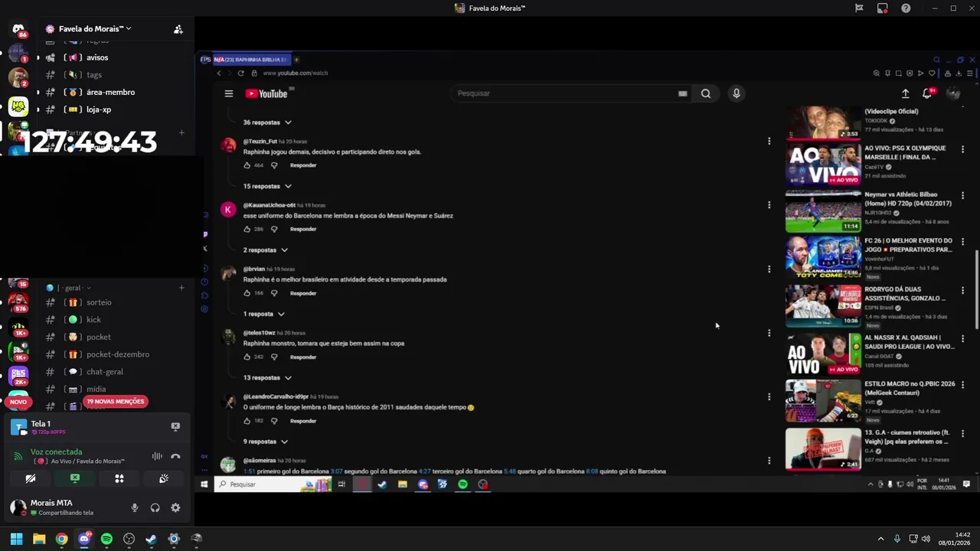980x551 pixels.
Task: Expand 36 respostas replies
Action: 267,122
